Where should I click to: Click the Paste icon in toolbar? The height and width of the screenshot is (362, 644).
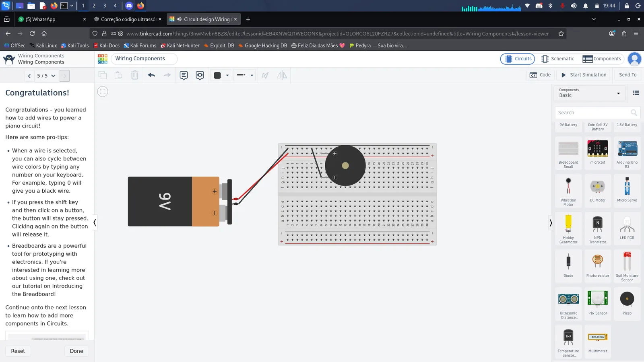click(118, 75)
